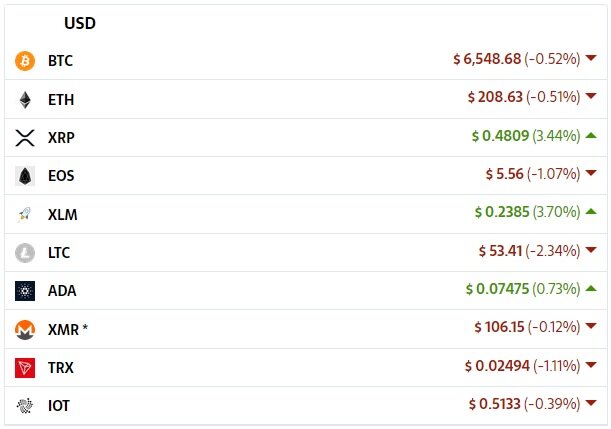Click the orange Bitcoin coin icon
The height and width of the screenshot is (429, 611).
(25, 61)
